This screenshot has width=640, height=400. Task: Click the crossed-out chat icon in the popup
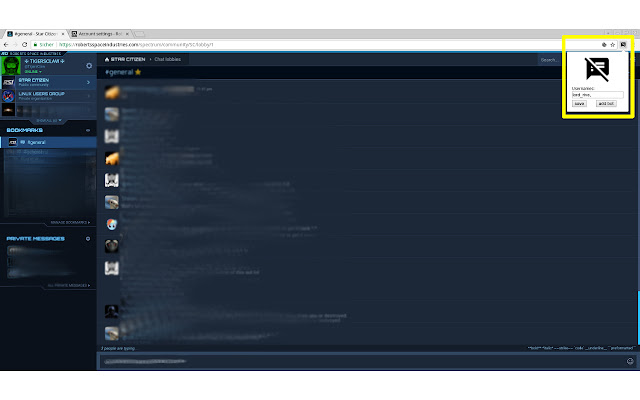tap(597, 69)
